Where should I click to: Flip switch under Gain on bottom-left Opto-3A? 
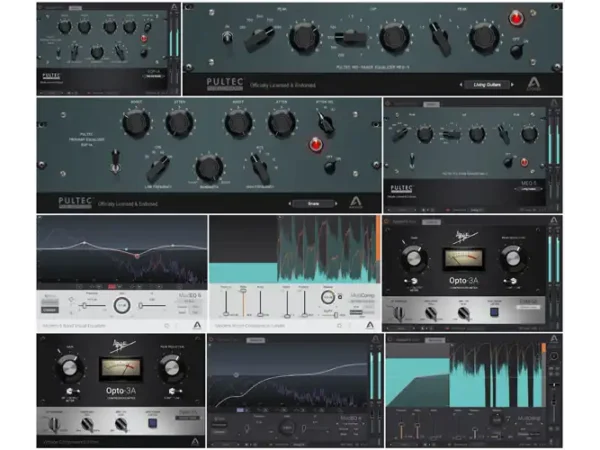click(72, 391)
